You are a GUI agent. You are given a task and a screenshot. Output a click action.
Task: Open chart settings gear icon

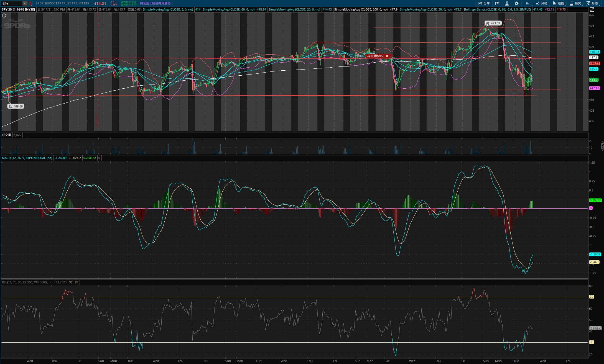click(516, 3)
